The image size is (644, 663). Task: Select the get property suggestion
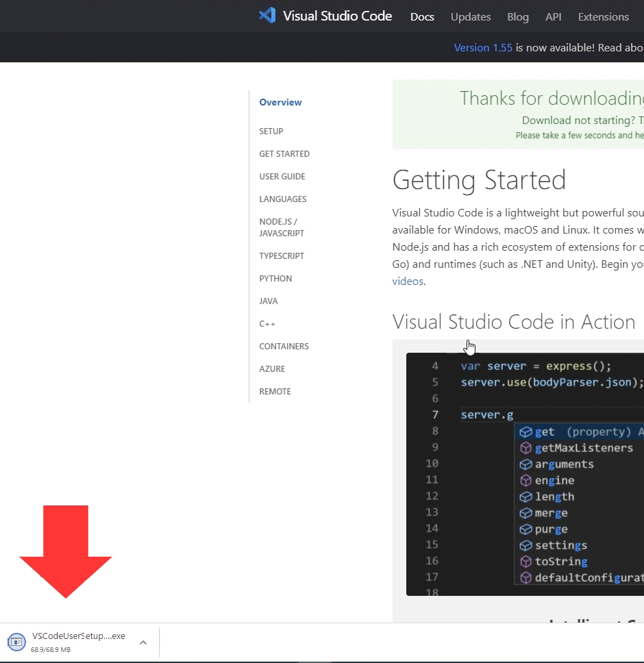(580, 431)
